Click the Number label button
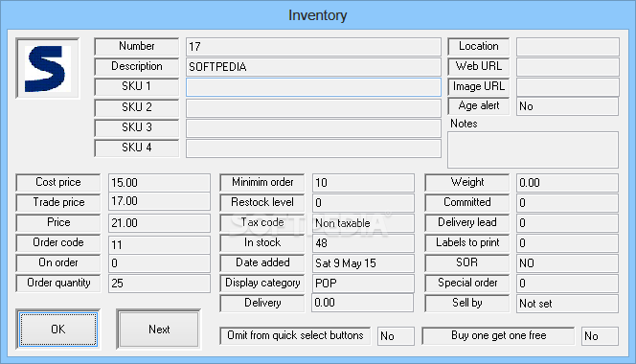636x364 pixels. click(x=137, y=46)
